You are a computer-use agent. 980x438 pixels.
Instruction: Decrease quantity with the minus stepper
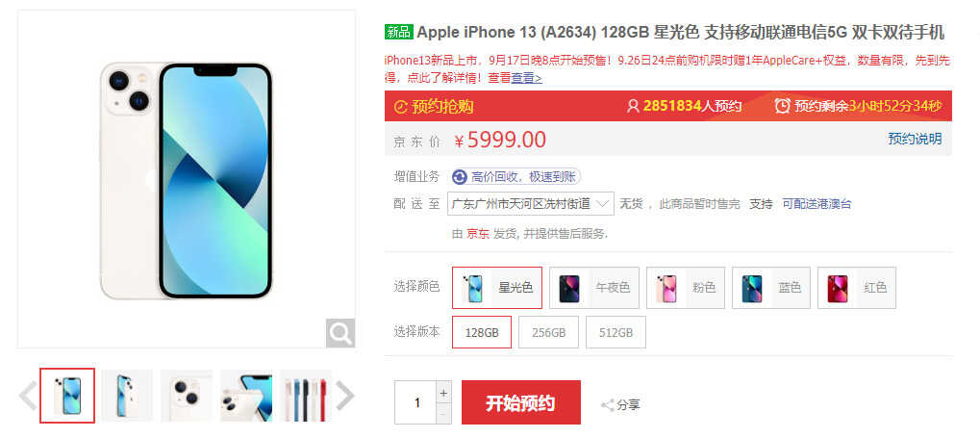443,414
